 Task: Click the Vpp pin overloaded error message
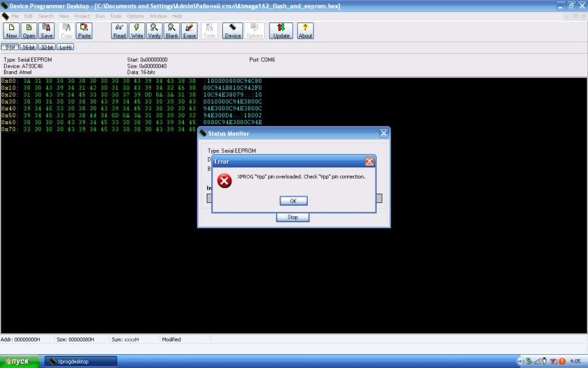tap(301, 177)
